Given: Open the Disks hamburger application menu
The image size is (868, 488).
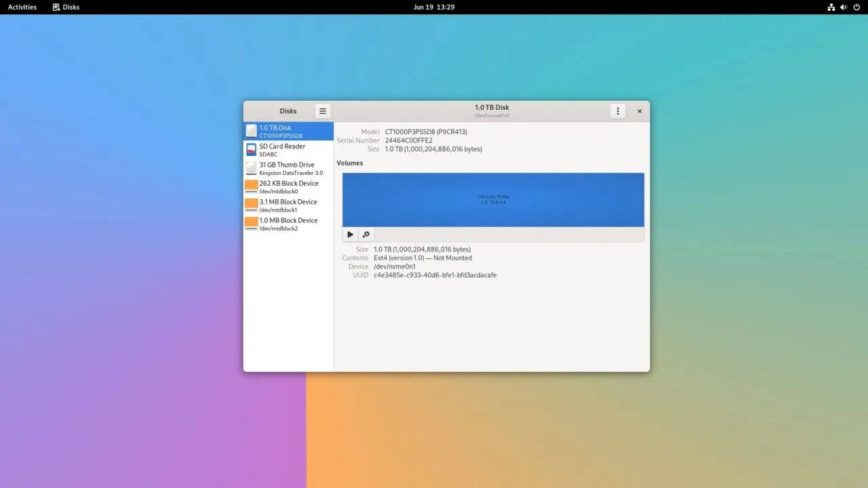Looking at the screenshot, I should (x=323, y=111).
